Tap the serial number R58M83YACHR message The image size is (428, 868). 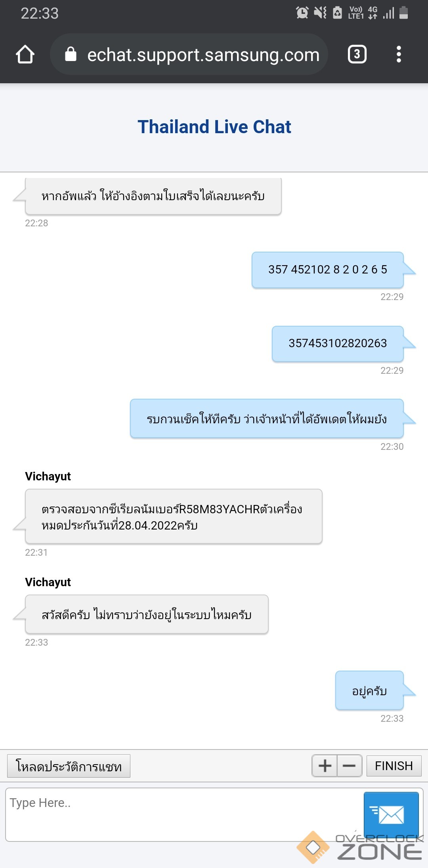pyautogui.click(x=174, y=517)
